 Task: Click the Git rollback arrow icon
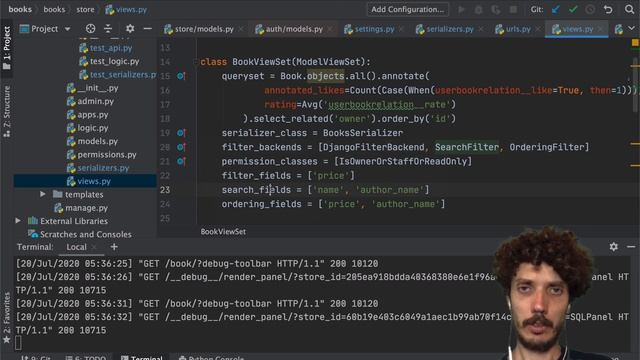click(608, 9)
